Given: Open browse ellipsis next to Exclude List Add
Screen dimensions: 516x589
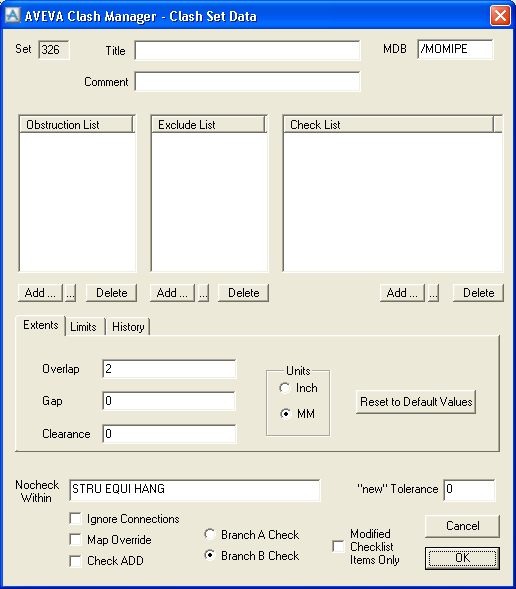Looking at the screenshot, I should [x=203, y=293].
